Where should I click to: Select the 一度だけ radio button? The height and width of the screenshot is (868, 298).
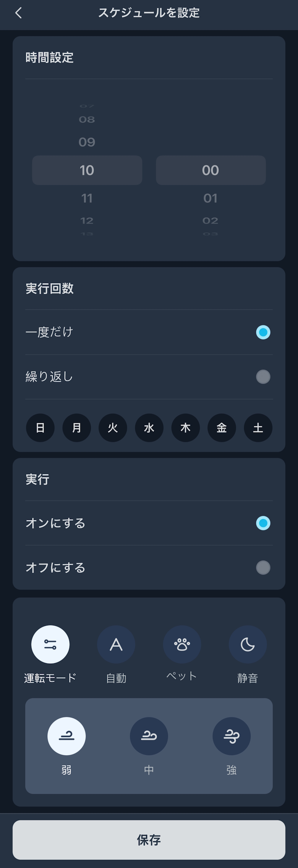click(263, 332)
